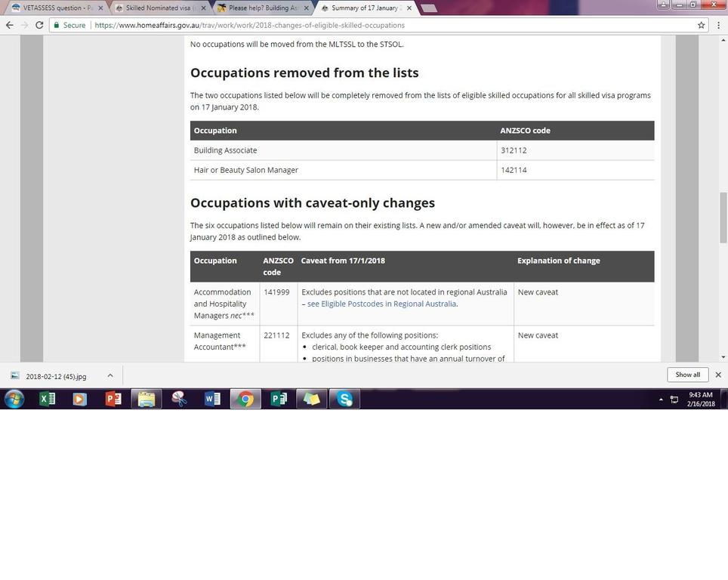Bookmark this page with the star icon

click(x=701, y=25)
